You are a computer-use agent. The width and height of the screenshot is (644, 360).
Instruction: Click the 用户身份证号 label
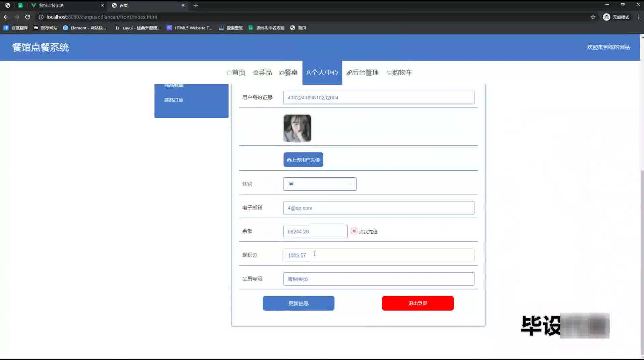[258, 97]
